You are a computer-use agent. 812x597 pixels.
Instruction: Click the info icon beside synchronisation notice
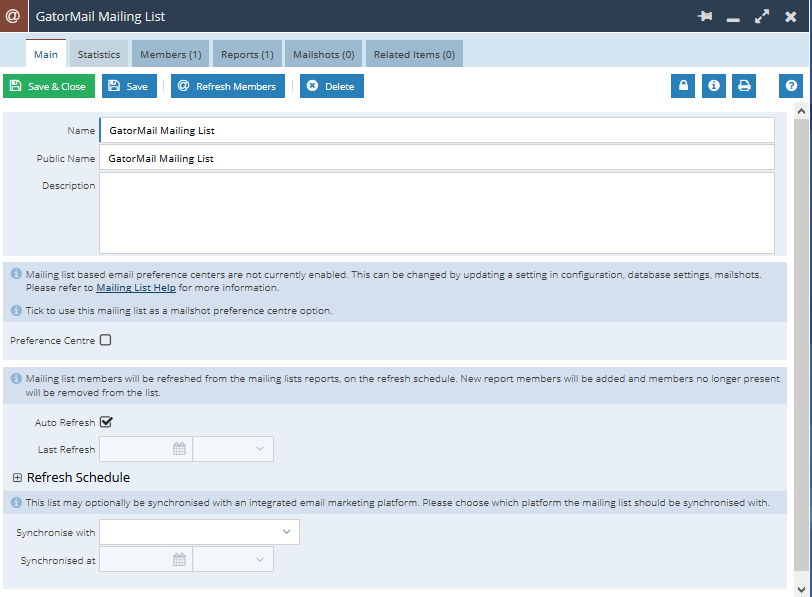(17, 502)
